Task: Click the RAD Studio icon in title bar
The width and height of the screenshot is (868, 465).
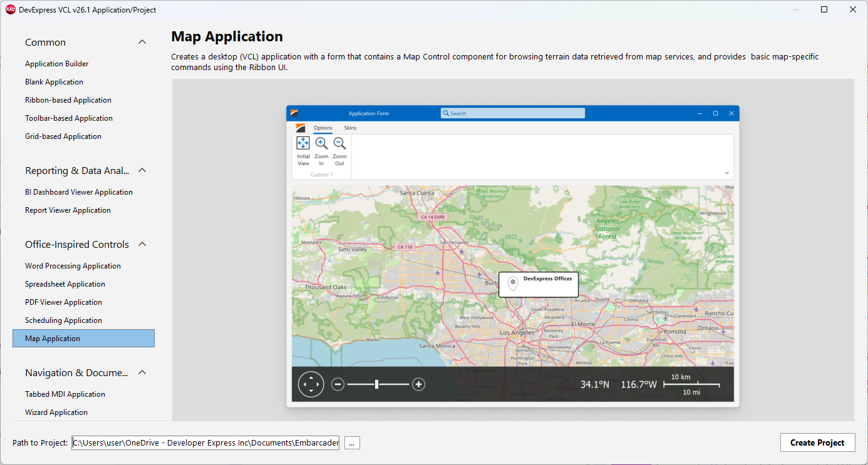Action: 11,9
